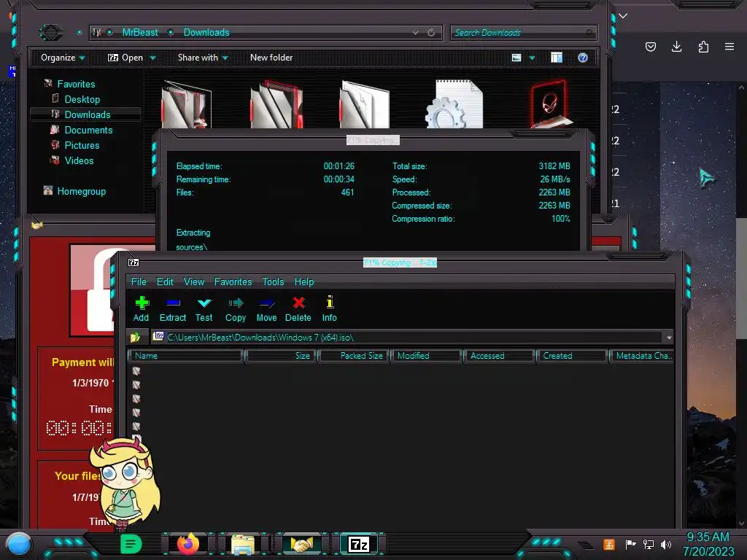Click the change view icon in Explorer
The image size is (747, 560).
[516, 58]
